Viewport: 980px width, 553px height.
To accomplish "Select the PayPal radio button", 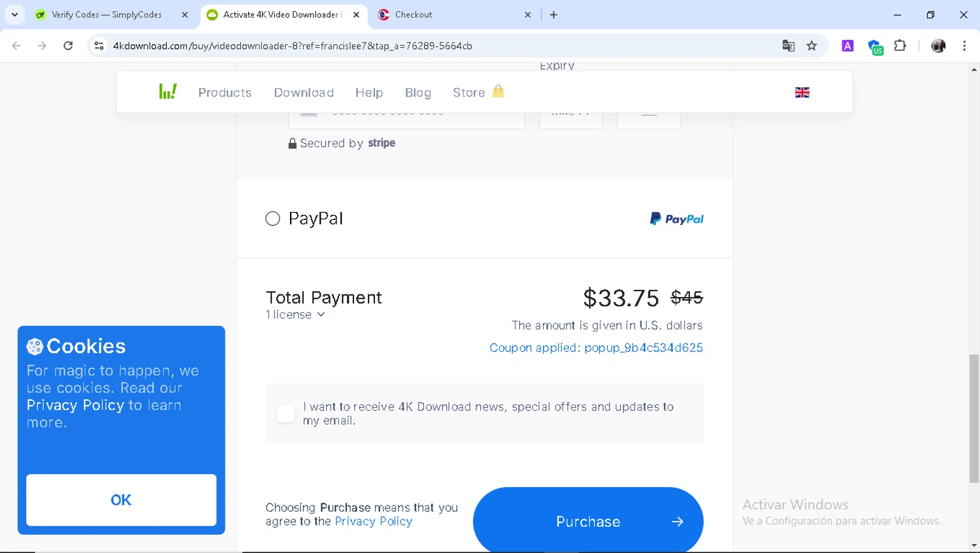I will [272, 219].
